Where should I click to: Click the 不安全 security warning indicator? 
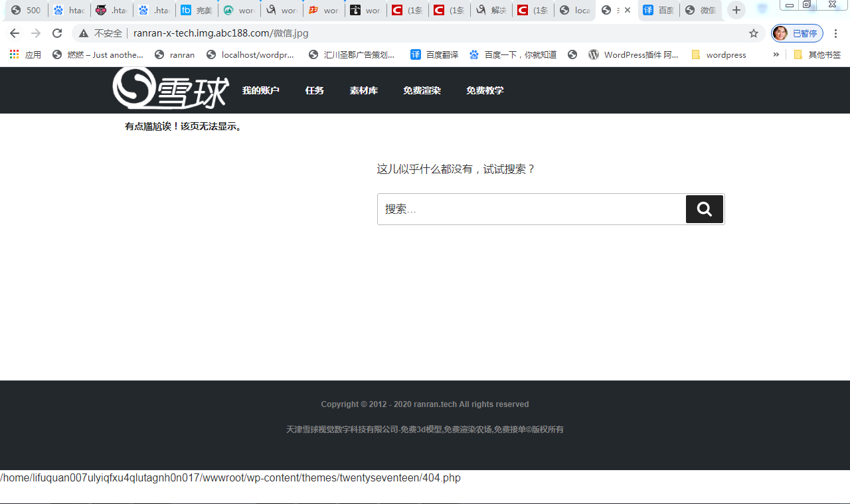point(100,32)
